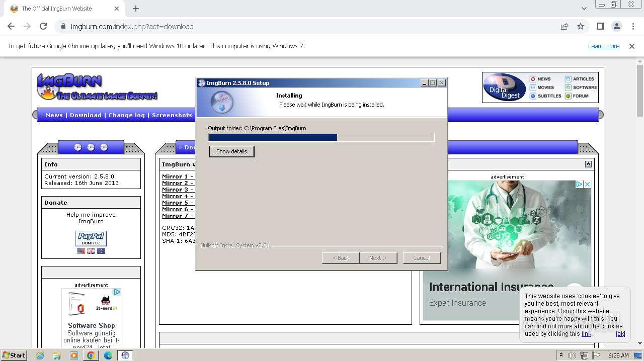
Task: Open the Download page in site navigation
Action: (86, 115)
